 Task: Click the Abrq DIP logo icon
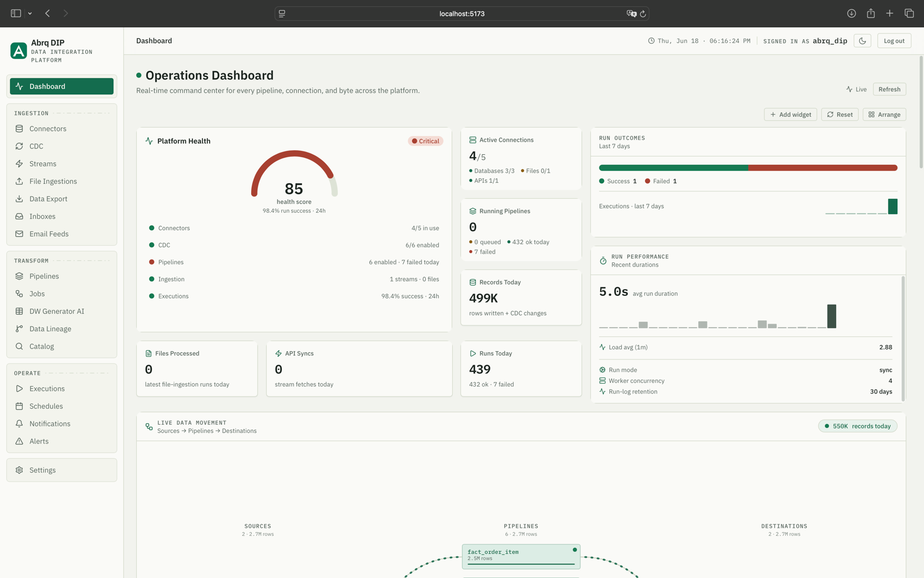pyautogui.click(x=18, y=51)
